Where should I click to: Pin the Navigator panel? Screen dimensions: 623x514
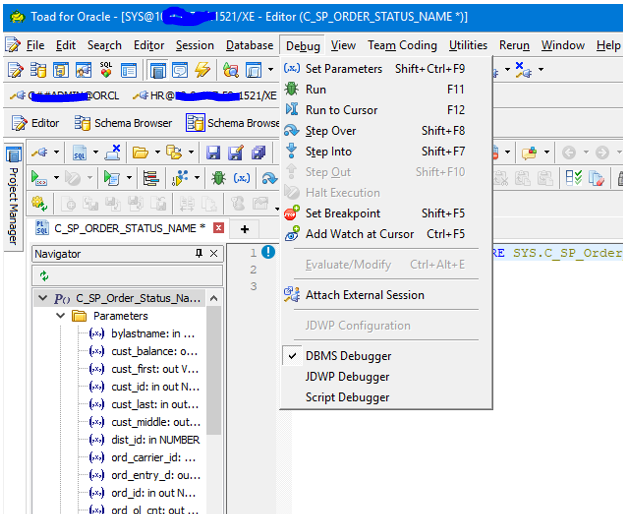tap(199, 253)
